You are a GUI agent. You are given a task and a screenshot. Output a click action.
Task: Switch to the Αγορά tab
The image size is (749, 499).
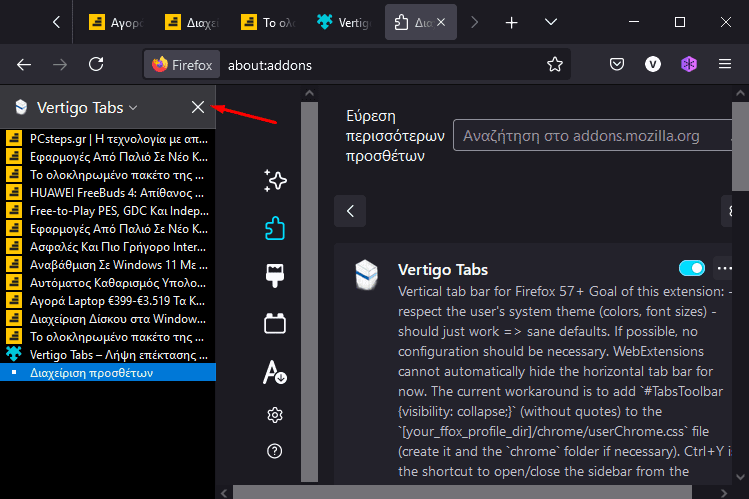pyautogui.click(x=116, y=22)
